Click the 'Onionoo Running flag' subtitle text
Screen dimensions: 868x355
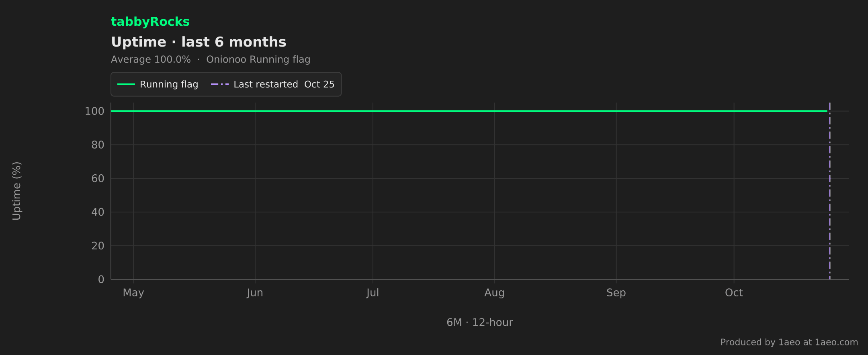click(258, 59)
